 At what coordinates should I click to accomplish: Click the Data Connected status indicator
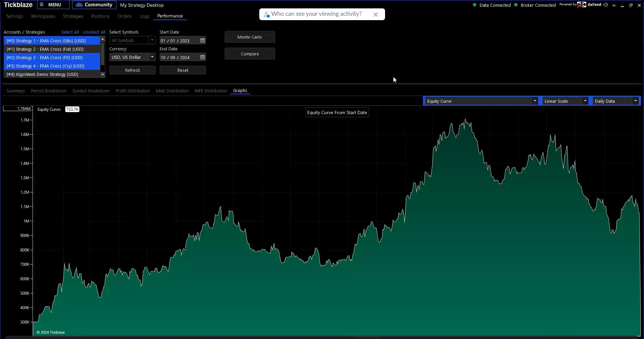[x=492, y=5]
